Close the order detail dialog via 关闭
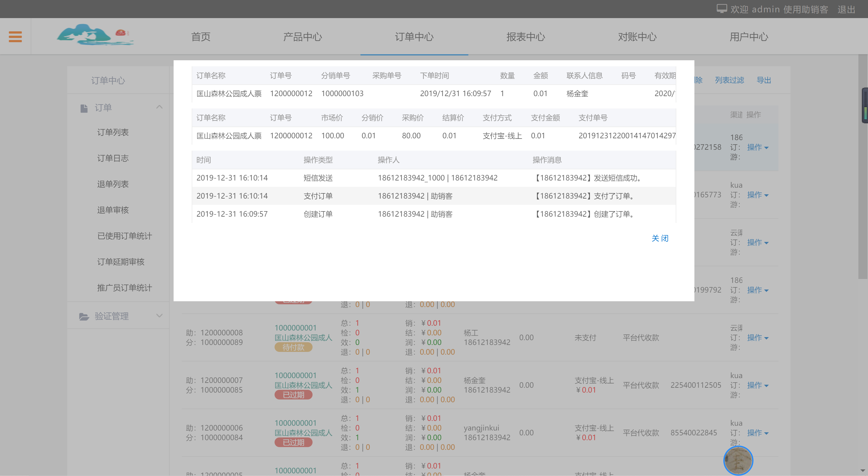Image resolution: width=868 pixels, height=476 pixels. [660, 238]
